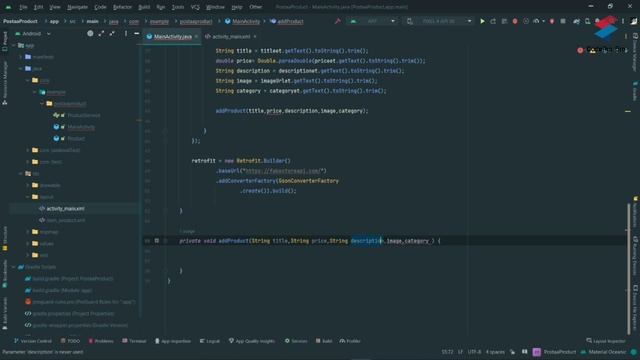Open the Problems tool window
This screenshot has height=360, width=640.
click(x=101, y=341)
